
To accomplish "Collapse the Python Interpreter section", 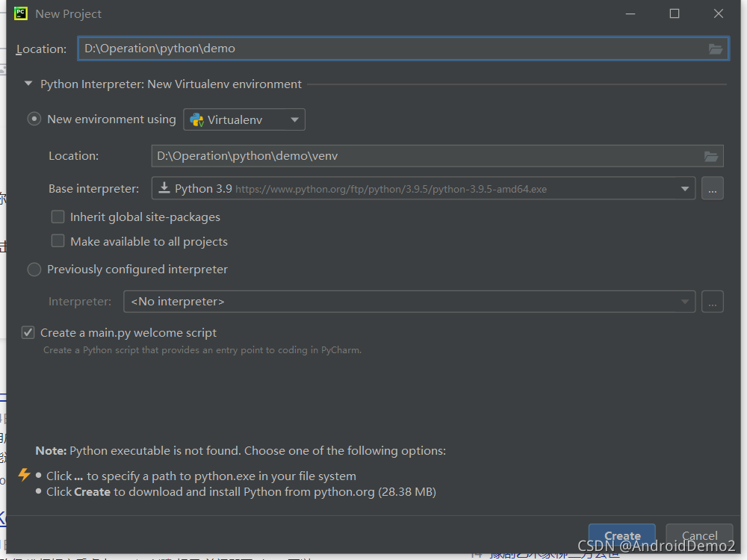I will pos(28,84).
